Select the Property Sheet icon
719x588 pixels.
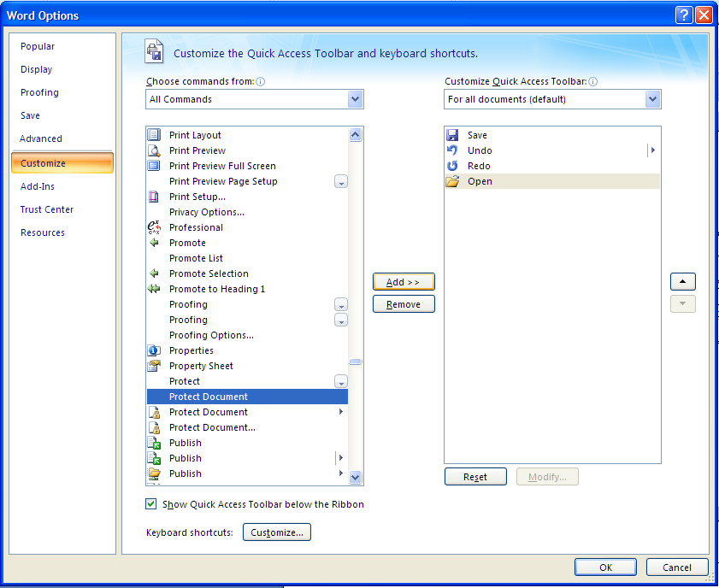point(154,366)
